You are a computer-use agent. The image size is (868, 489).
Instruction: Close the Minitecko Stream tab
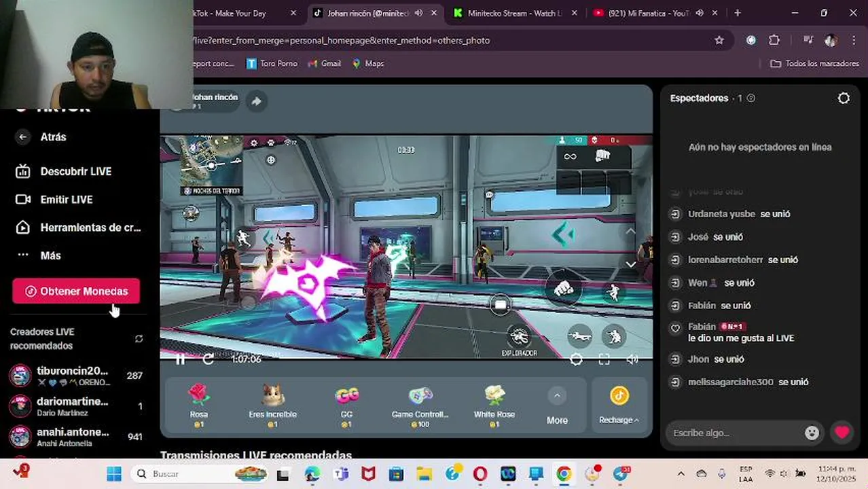tap(575, 13)
